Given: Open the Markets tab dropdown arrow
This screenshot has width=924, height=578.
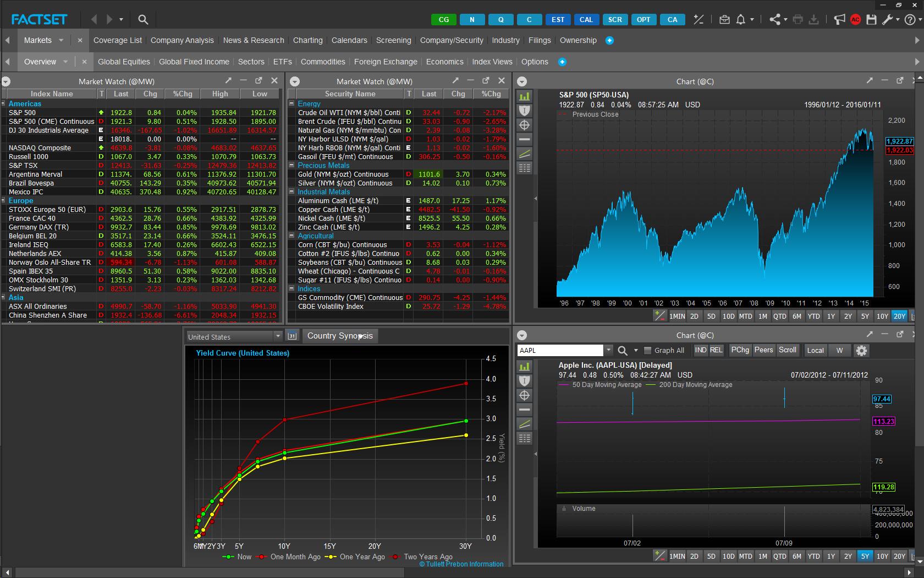Looking at the screenshot, I should (61, 40).
